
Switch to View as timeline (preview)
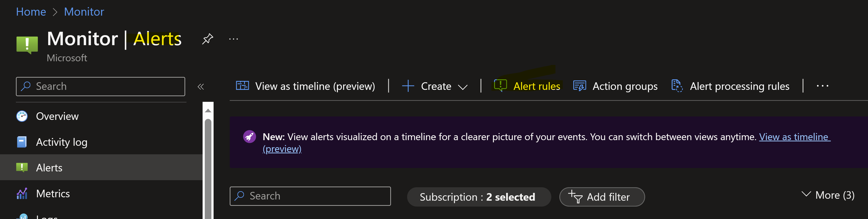[x=305, y=86]
